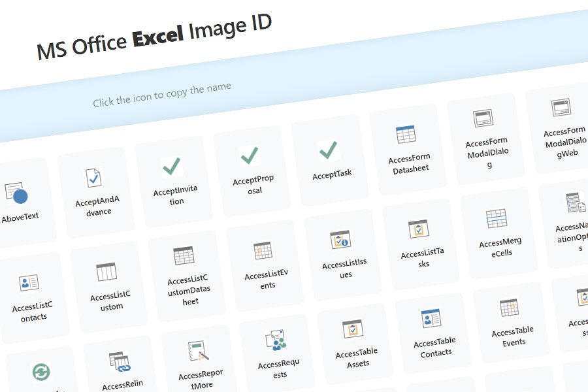
Task: Click the AccessListEvents calendar icon
Action: point(263,250)
